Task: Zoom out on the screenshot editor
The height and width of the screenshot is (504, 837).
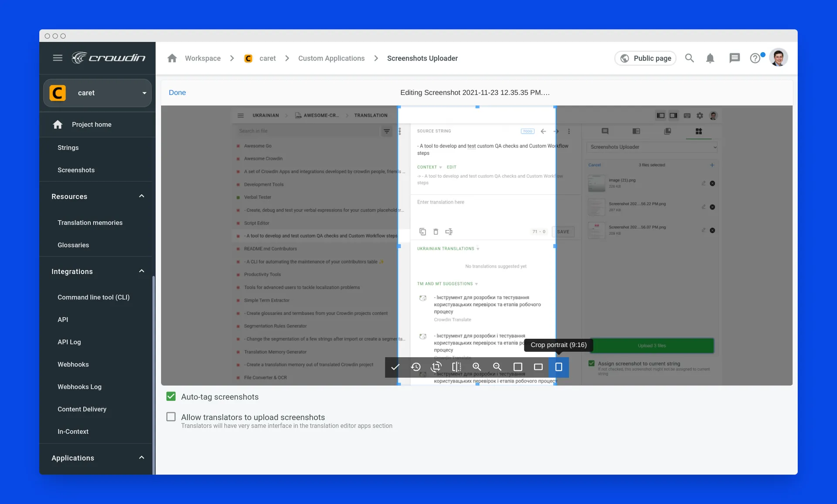Action: 497,367
